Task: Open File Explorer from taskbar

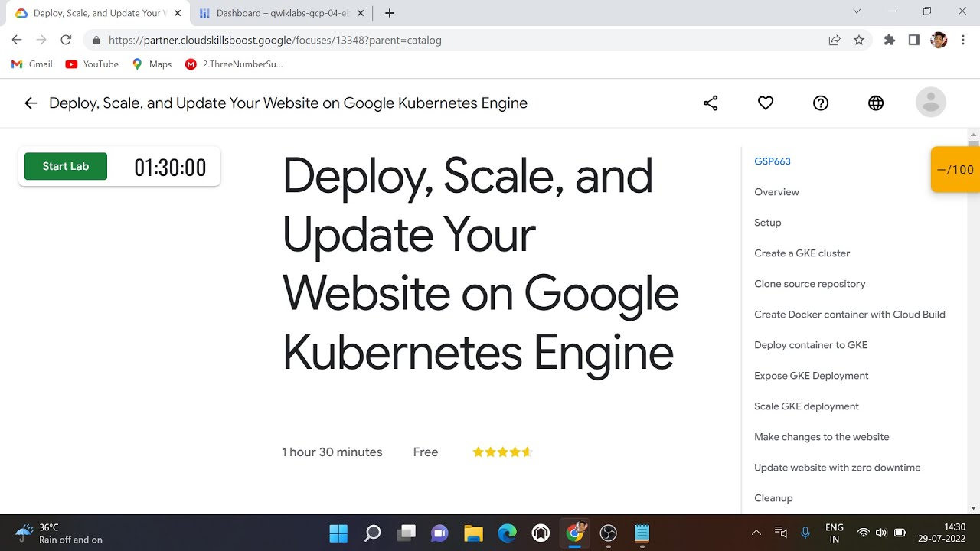Action: (473, 533)
